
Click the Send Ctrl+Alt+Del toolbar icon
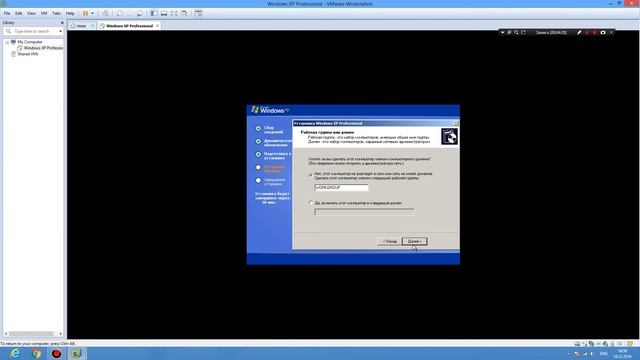[x=106, y=13]
